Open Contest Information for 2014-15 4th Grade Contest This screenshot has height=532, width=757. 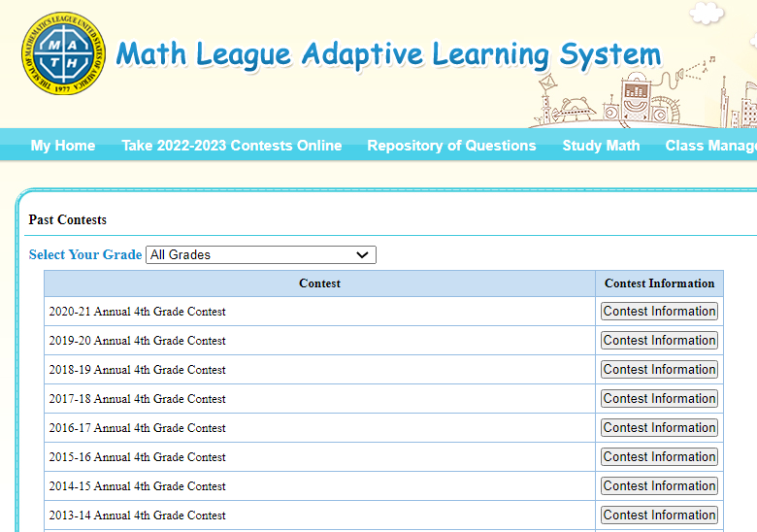click(x=659, y=485)
